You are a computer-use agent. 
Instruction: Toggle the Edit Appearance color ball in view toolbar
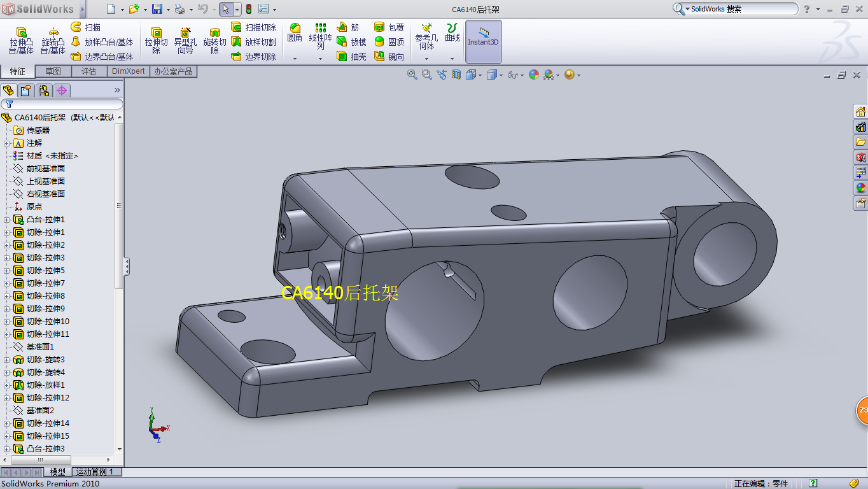(x=533, y=74)
